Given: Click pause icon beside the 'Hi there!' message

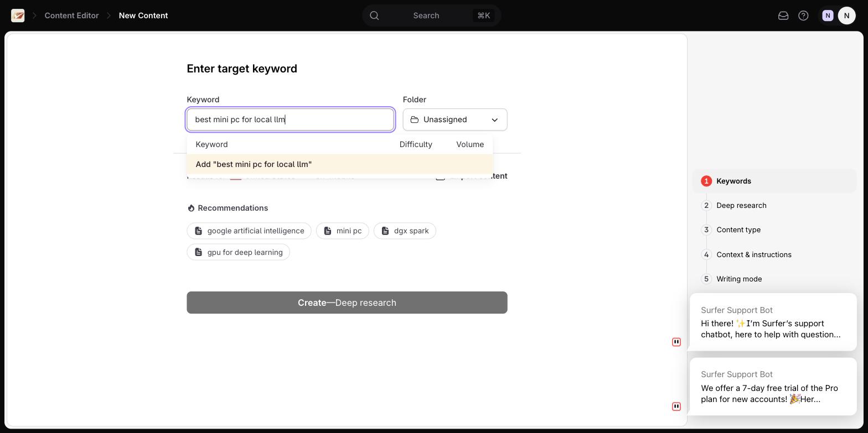Looking at the screenshot, I should 676,342.
